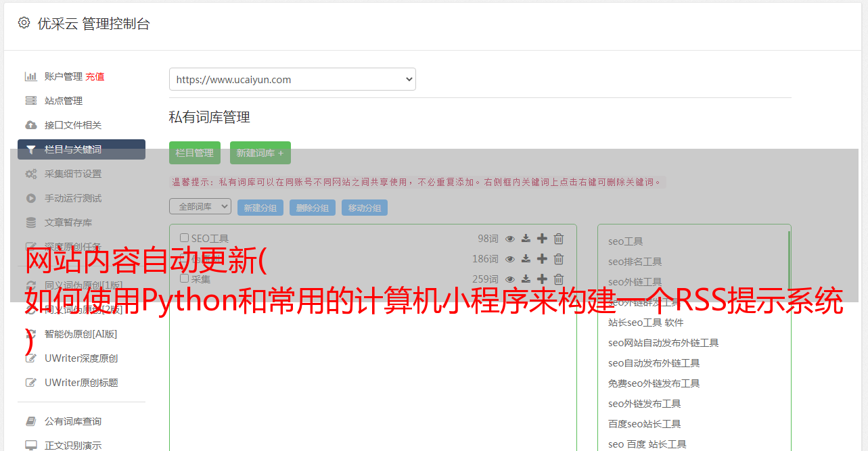Click the trash icon on the 186词 row
The height and width of the screenshot is (451, 868).
pos(559,259)
